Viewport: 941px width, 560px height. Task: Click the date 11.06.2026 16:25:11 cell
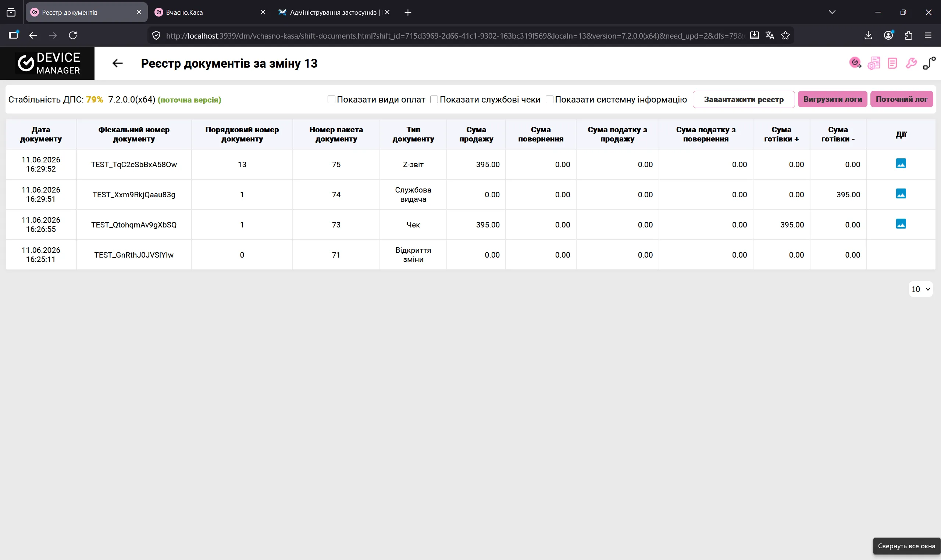pyautogui.click(x=41, y=255)
